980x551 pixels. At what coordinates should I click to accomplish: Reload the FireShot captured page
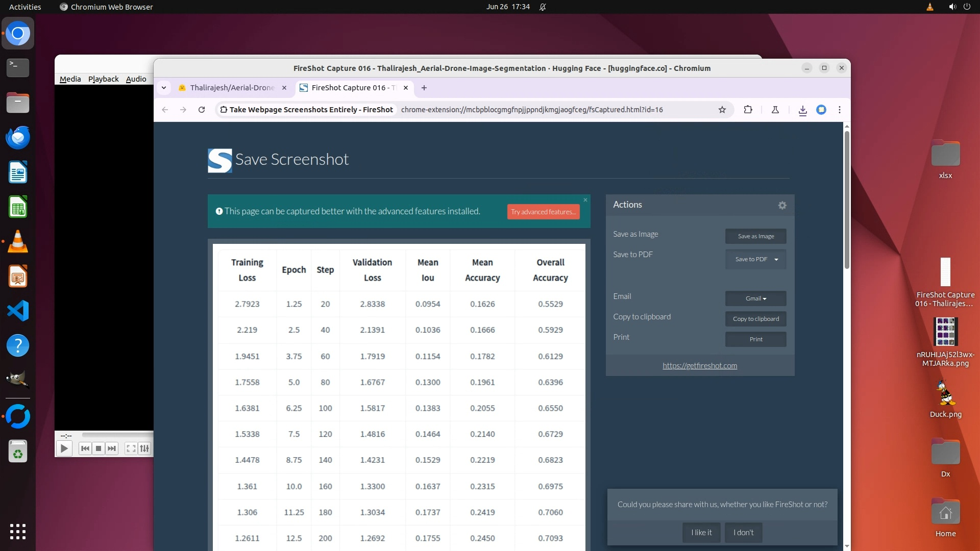coord(202,110)
